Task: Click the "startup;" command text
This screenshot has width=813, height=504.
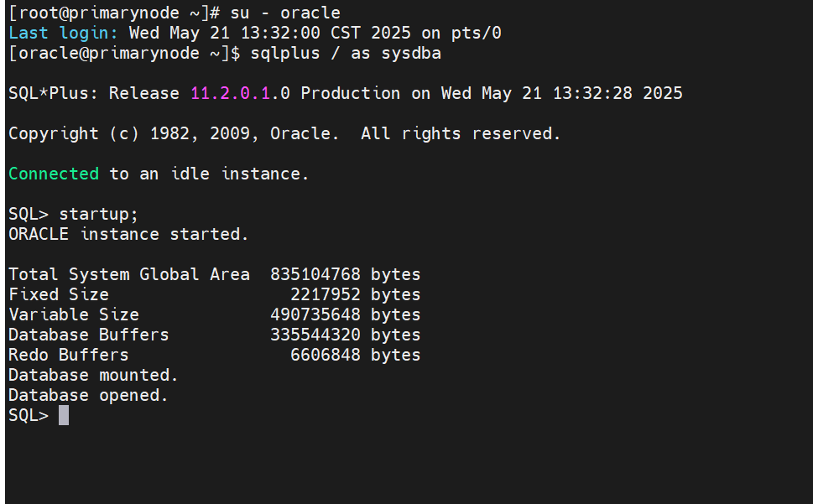Action: (98, 214)
